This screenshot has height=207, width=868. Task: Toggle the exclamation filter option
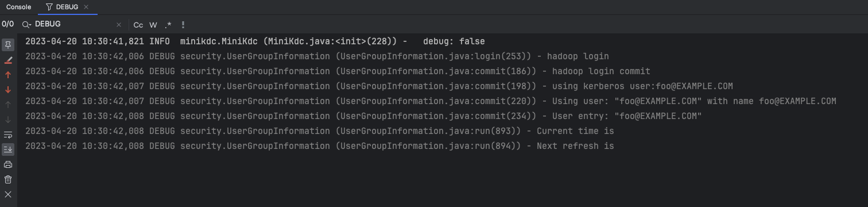pos(183,25)
